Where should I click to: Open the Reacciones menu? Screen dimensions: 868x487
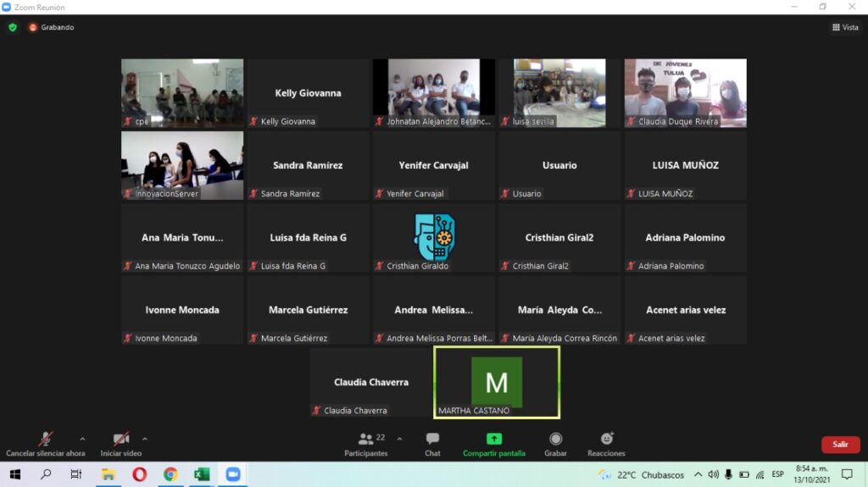606,443
